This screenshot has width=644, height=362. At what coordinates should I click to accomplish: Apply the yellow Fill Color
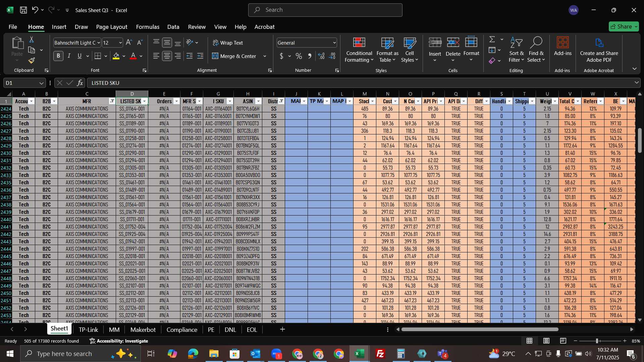click(x=116, y=56)
